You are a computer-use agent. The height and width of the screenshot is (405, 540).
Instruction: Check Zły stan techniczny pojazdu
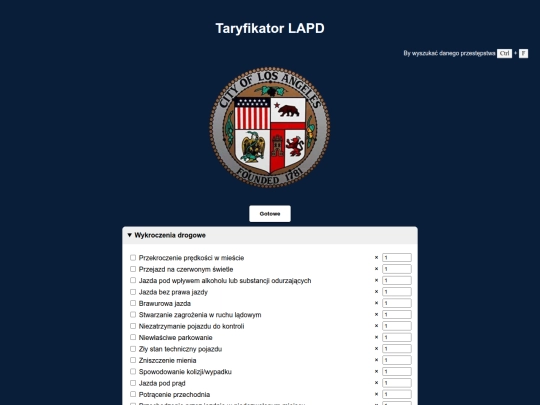point(133,349)
